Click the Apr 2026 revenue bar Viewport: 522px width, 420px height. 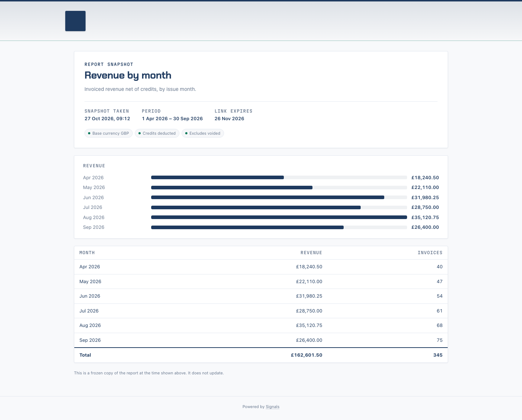[x=217, y=177]
